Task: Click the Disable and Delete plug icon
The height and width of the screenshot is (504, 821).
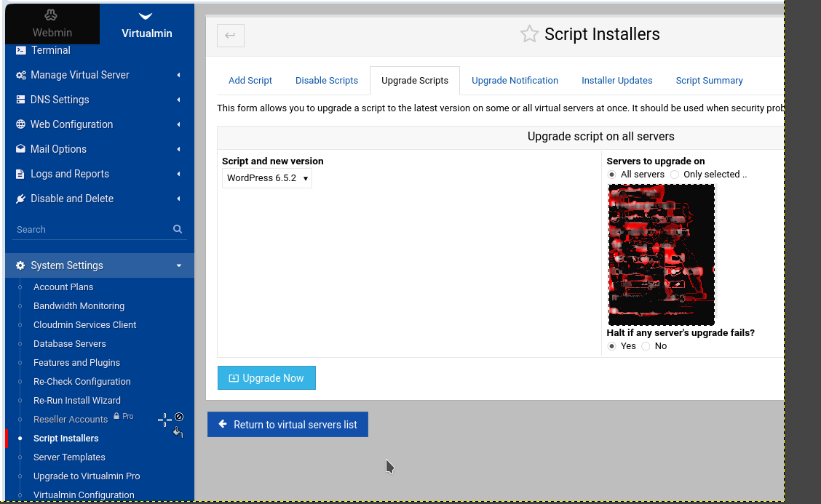Action: (x=20, y=199)
